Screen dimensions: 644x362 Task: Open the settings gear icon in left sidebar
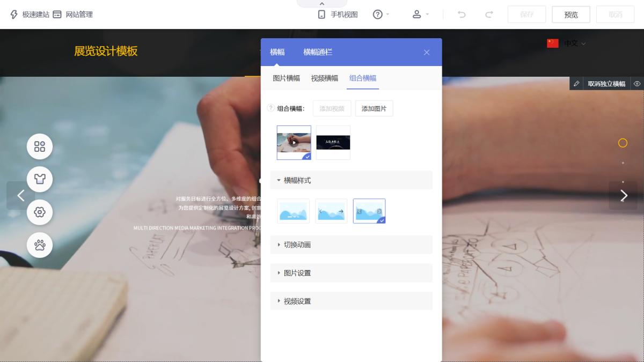(40, 212)
